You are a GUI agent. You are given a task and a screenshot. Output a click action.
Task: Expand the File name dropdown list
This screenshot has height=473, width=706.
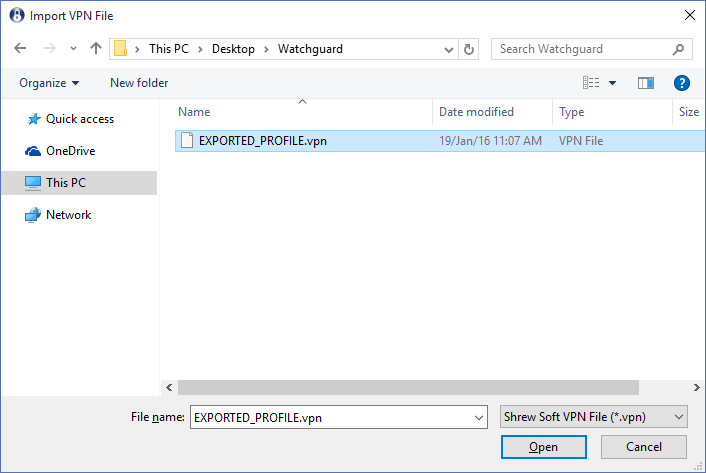coord(479,418)
